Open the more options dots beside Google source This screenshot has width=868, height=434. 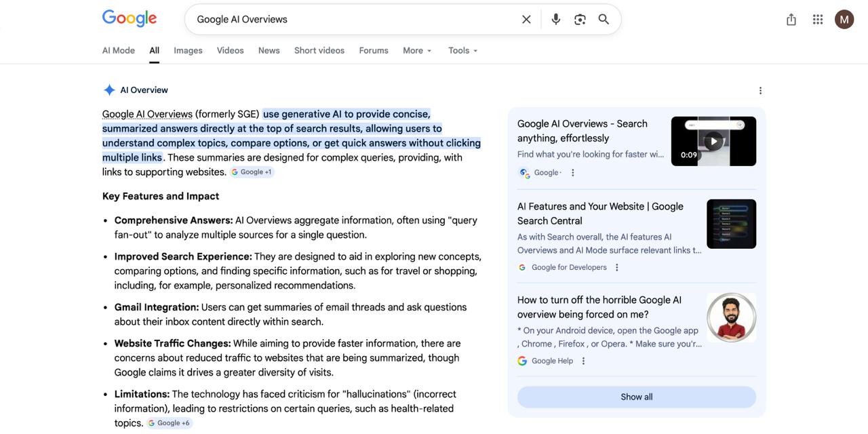click(x=573, y=173)
